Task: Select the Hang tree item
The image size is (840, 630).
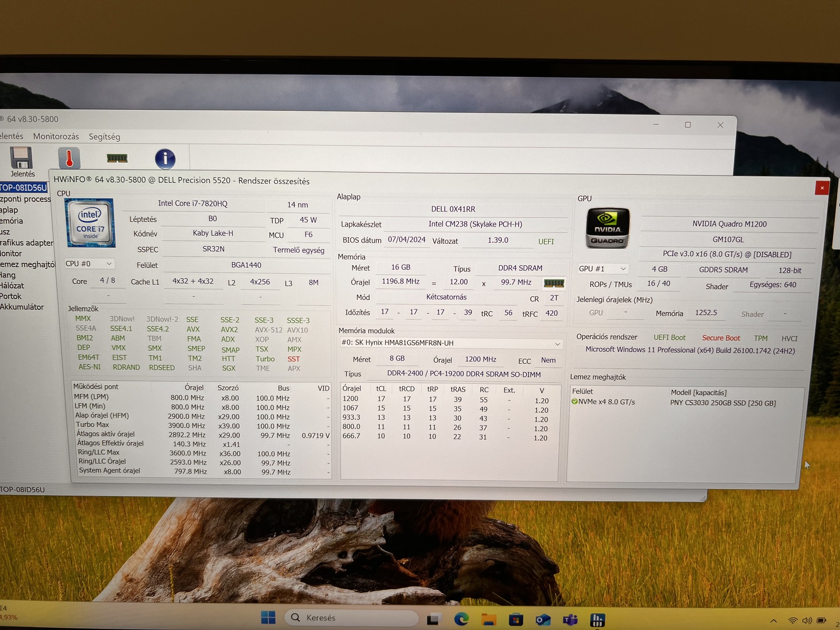Action: tap(8, 275)
